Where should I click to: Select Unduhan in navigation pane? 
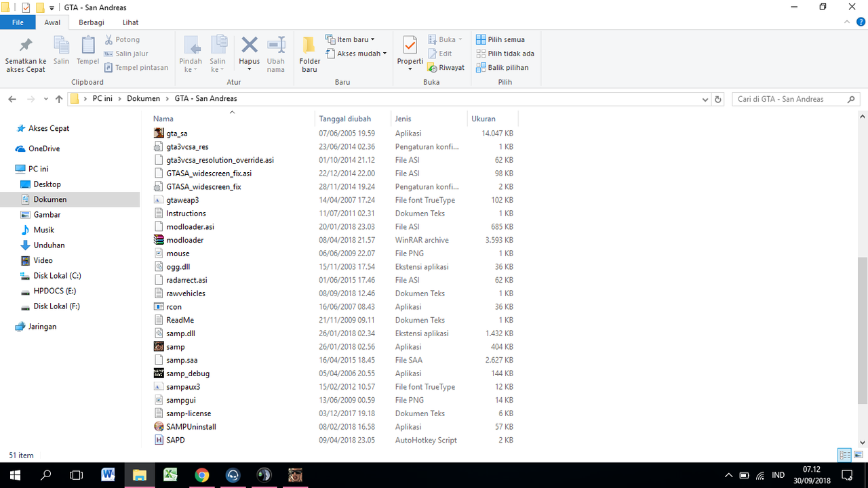point(49,245)
